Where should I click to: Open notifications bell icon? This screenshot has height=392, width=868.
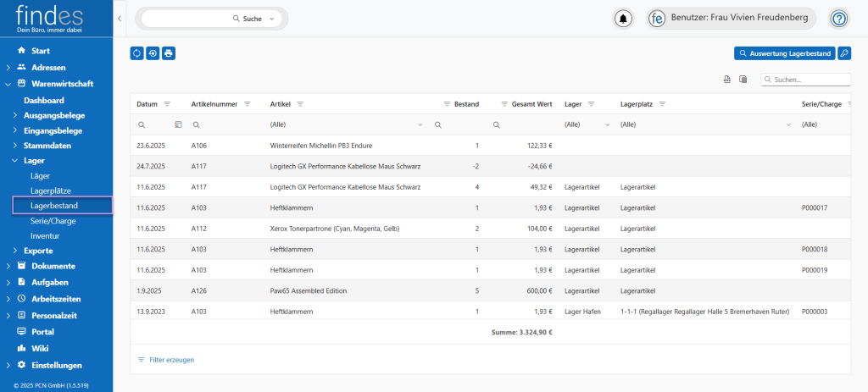tap(624, 19)
